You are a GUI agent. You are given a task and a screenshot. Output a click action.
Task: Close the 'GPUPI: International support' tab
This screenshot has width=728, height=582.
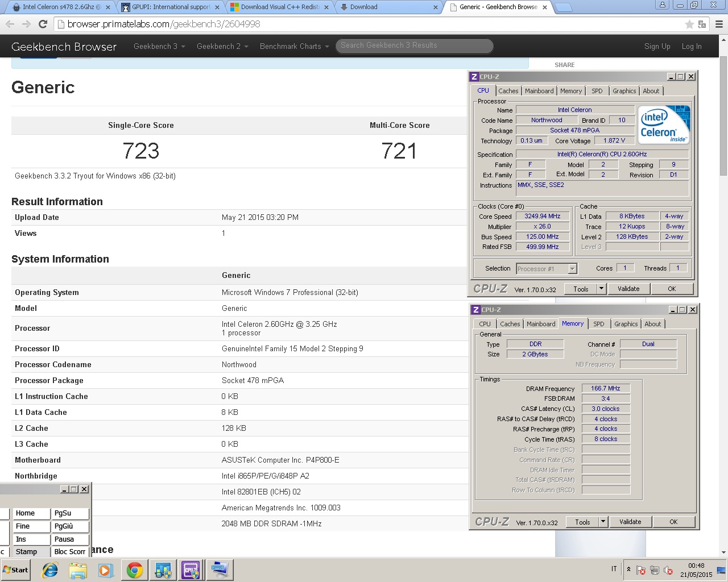[x=217, y=7]
